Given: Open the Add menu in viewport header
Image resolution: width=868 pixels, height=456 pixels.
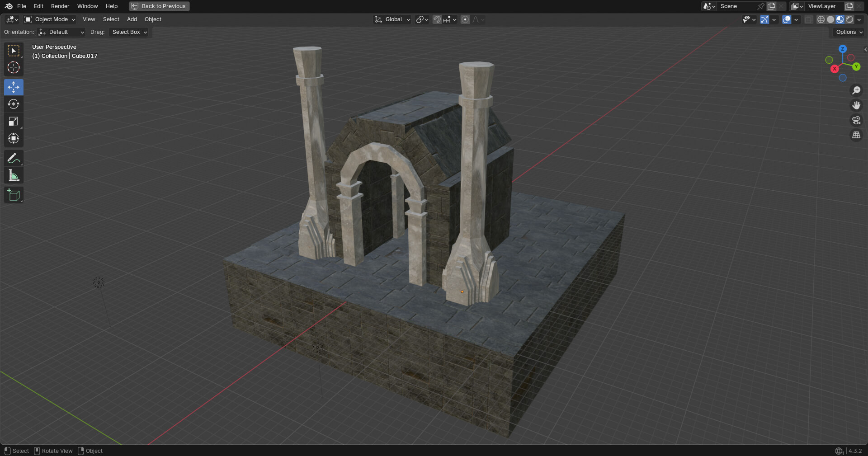Looking at the screenshot, I should pos(132,19).
